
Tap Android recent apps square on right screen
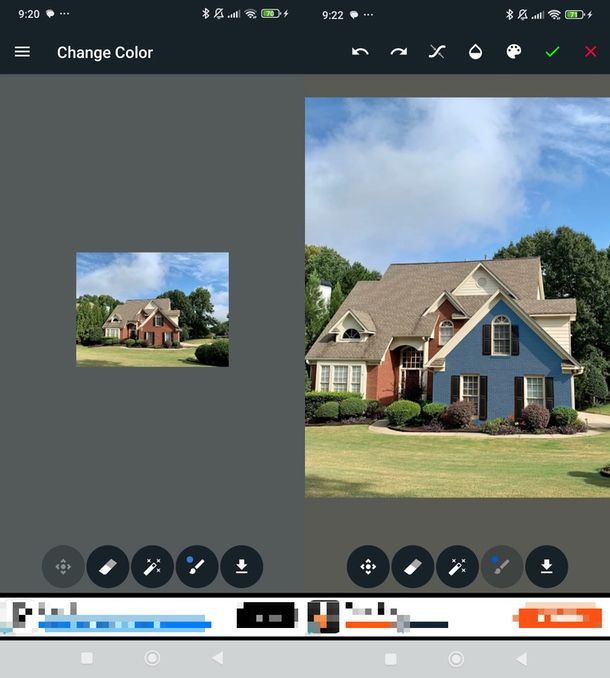[391, 659]
